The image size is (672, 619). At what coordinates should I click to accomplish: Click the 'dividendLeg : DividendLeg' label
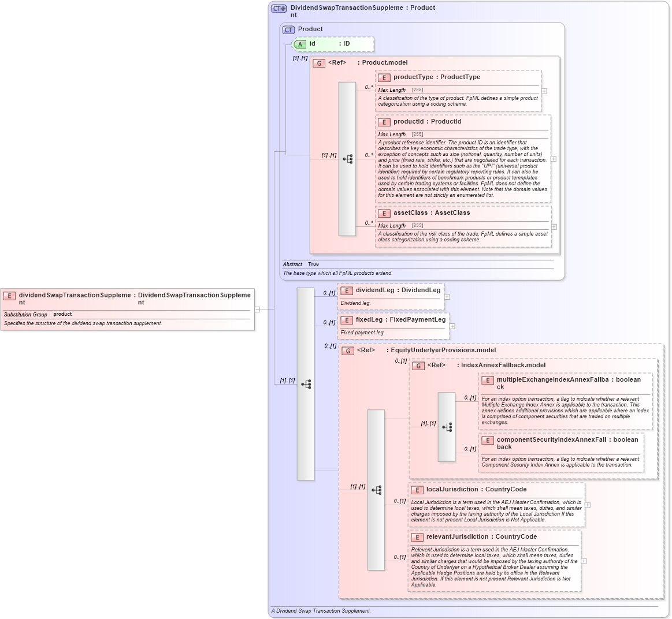tap(398, 290)
